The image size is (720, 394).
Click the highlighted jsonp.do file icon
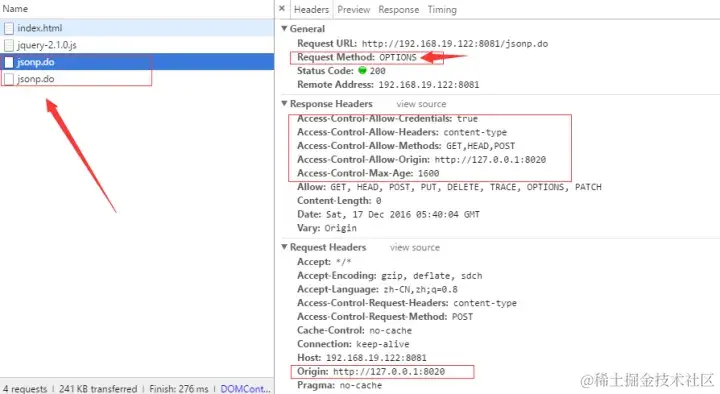pos(9,62)
